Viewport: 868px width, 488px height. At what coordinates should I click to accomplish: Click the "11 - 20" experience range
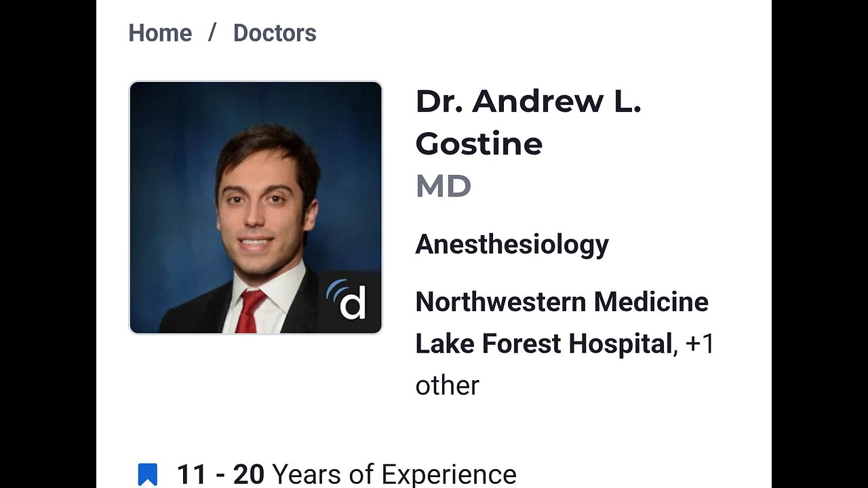tap(220, 474)
